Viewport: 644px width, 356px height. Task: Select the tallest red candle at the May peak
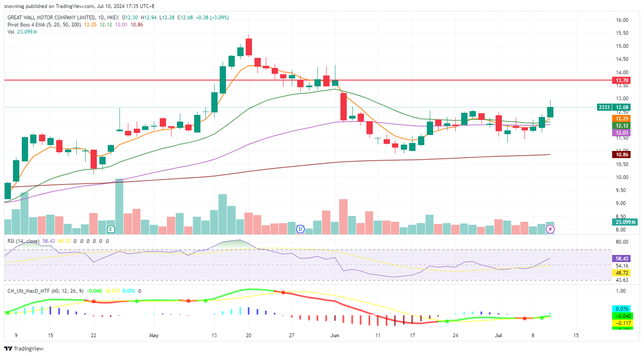(x=249, y=47)
